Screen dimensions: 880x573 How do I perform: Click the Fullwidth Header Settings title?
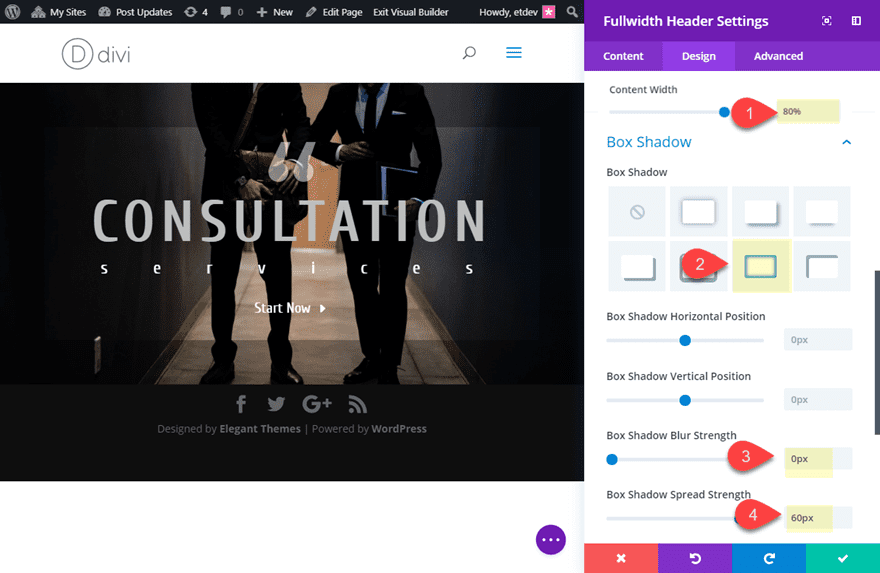coord(685,21)
